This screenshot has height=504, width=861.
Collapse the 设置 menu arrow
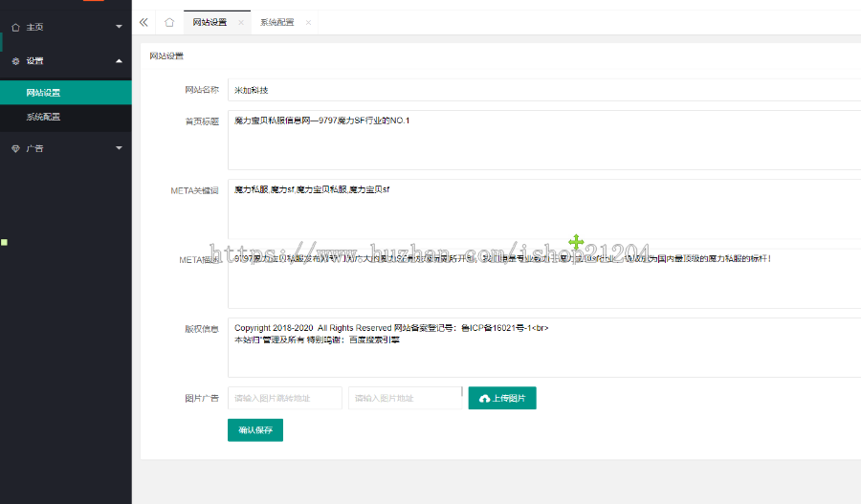click(x=119, y=61)
